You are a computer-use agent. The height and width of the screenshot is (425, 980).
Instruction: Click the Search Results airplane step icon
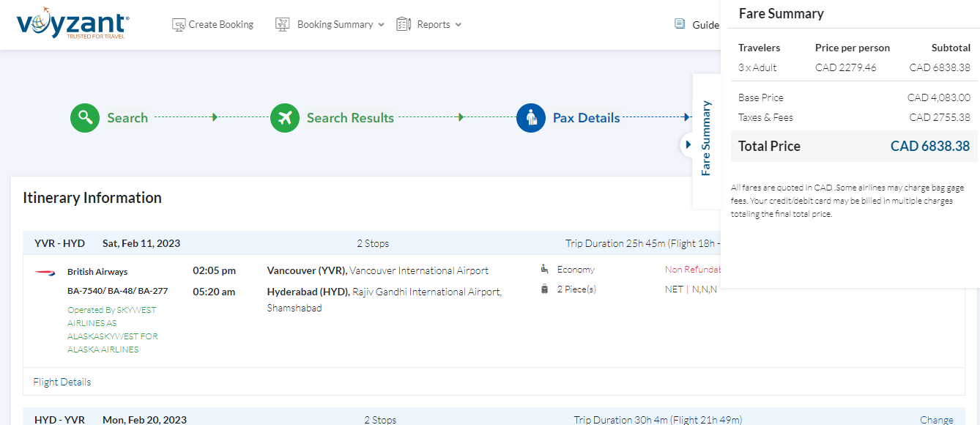click(285, 118)
